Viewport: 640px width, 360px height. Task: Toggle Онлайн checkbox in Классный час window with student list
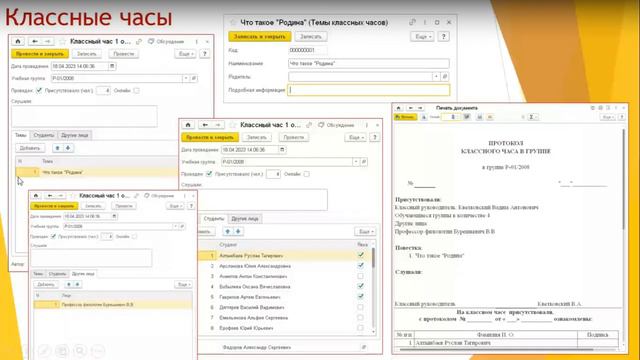pyautogui.click(x=307, y=174)
